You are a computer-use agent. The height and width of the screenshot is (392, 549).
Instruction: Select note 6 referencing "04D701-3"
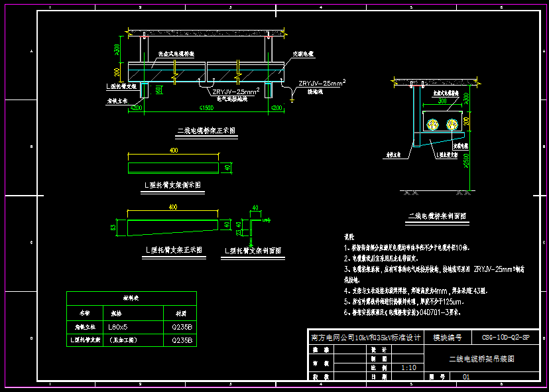[x=402, y=312]
